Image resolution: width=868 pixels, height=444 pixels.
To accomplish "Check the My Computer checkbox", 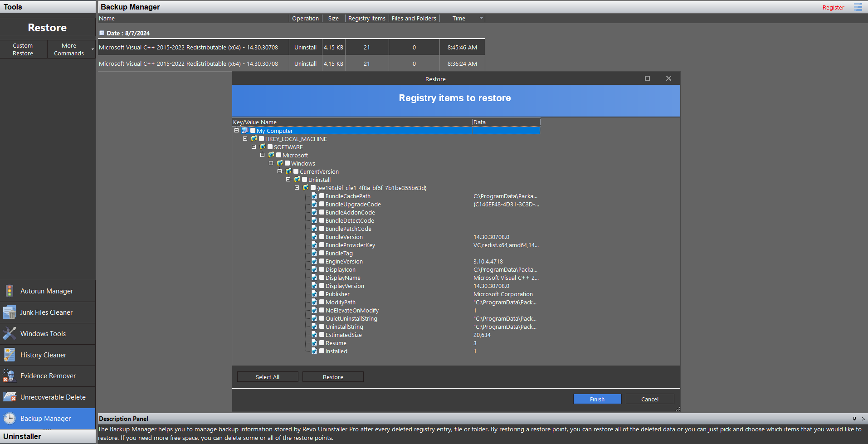I will (x=253, y=131).
